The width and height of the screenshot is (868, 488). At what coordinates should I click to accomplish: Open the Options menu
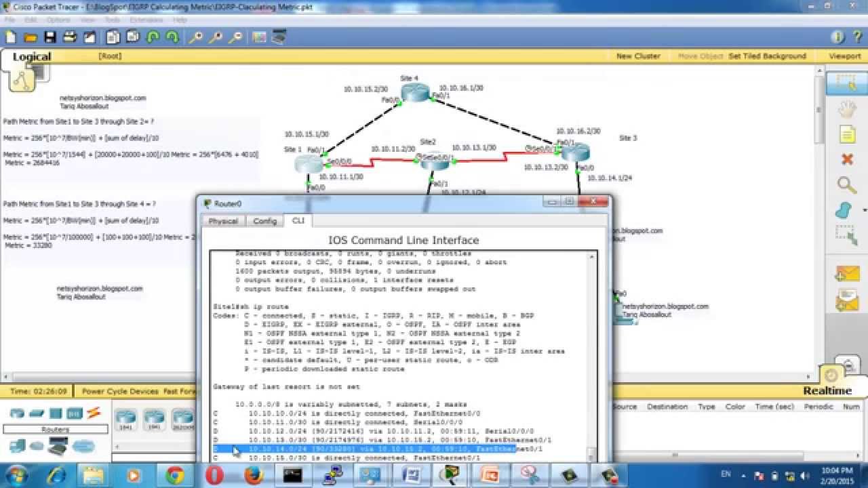pyautogui.click(x=58, y=20)
